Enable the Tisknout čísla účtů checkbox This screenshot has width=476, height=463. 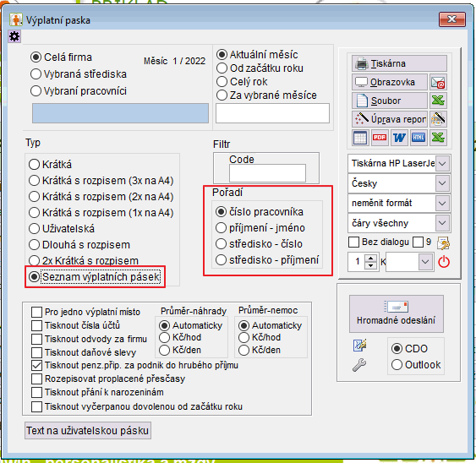(x=36, y=325)
